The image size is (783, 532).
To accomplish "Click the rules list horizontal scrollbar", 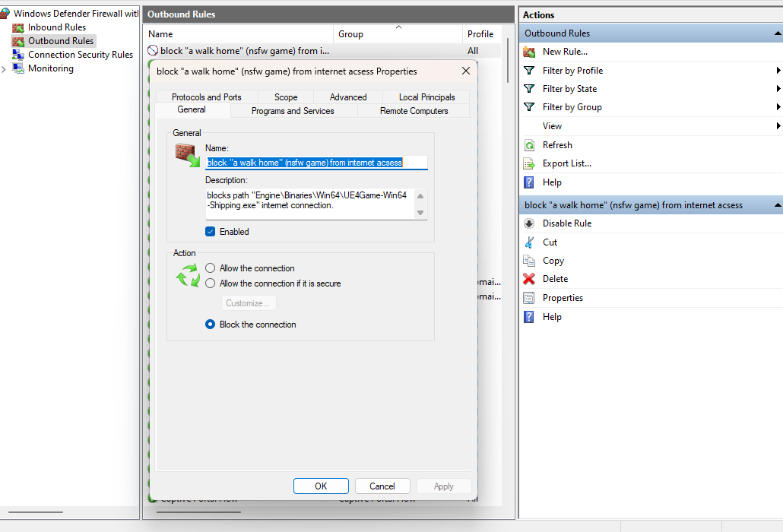I will (x=198, y=512).
